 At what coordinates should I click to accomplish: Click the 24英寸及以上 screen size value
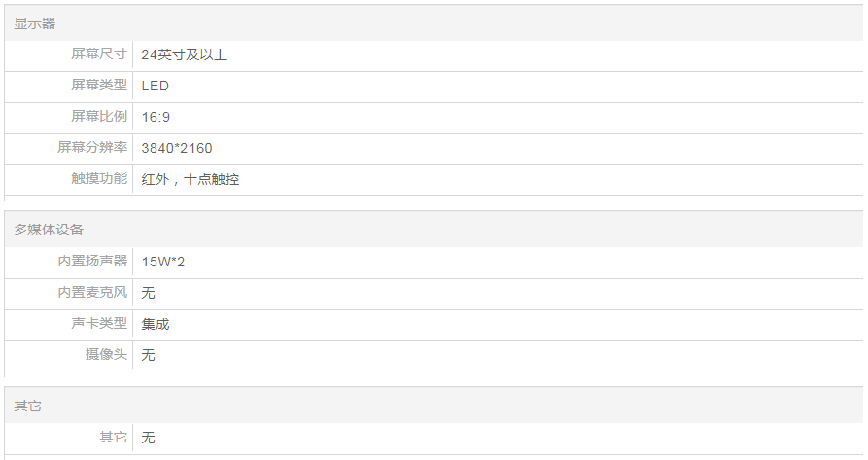(x=184, y=54)
